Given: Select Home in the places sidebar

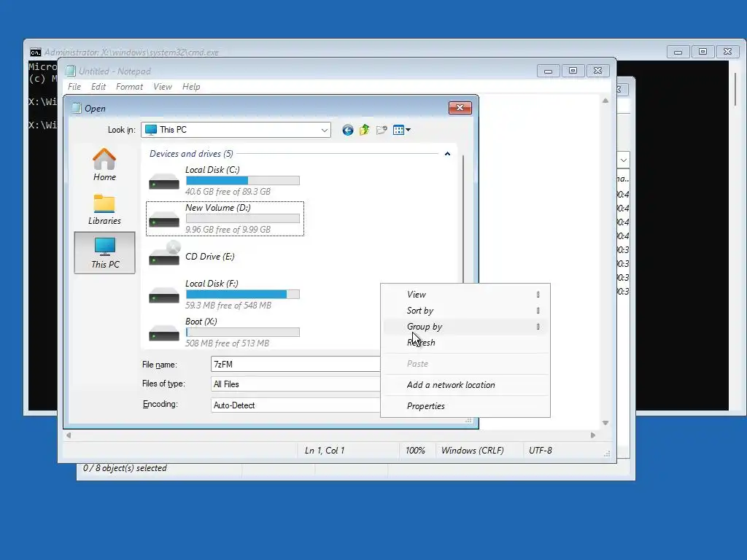Looking at the screenshot, I should click(104, 165).
